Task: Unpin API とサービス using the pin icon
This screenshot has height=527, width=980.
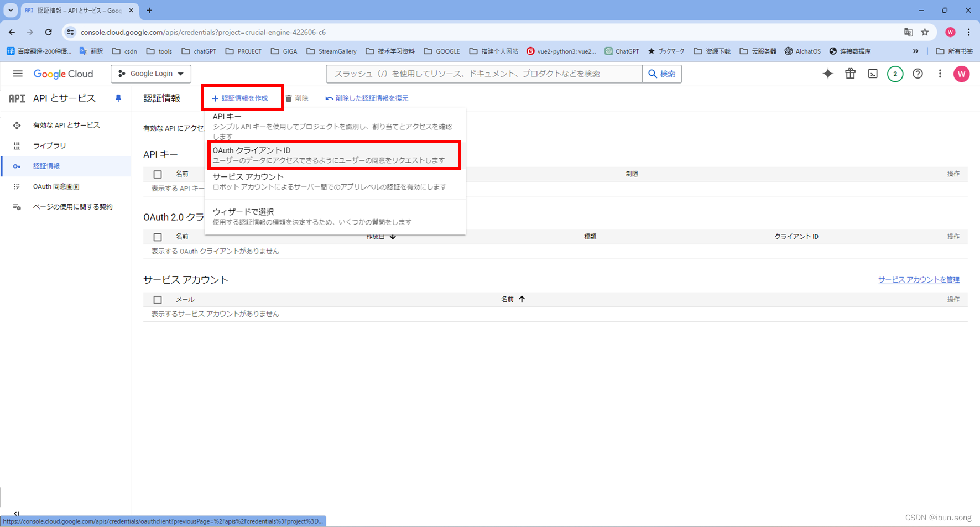Action: coord(118,98)
